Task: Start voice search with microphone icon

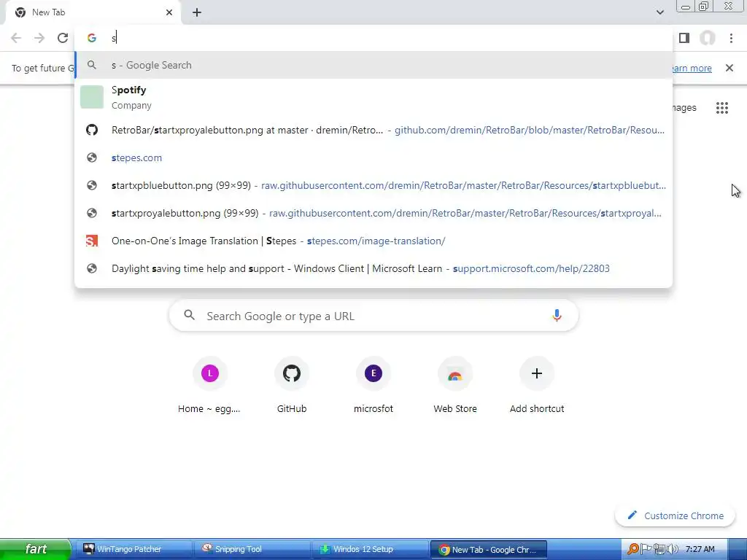Action: 557,316
